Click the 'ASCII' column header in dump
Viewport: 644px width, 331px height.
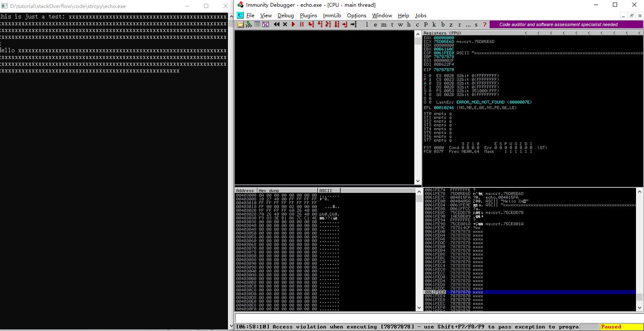tap(329, 190)
